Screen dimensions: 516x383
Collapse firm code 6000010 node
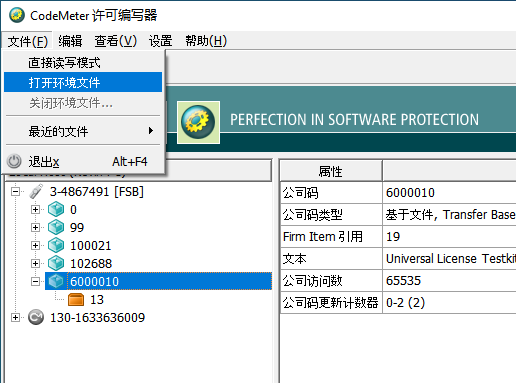pos(35,282)
